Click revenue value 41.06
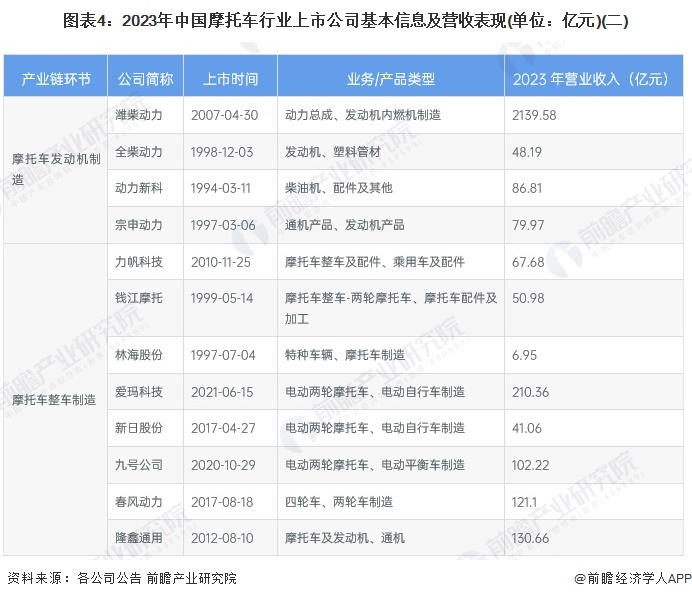 coord(527,428)
